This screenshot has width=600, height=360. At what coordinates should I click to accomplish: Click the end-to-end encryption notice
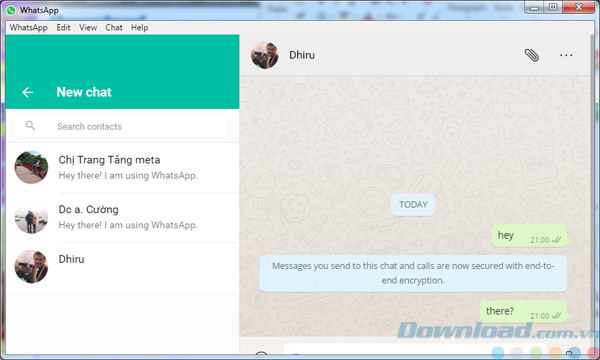tap(413, 273)
